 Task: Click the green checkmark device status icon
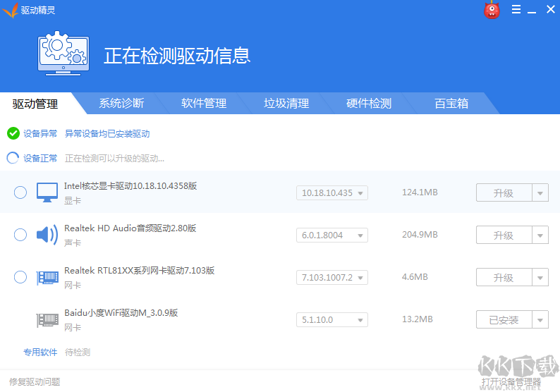pyautogui.click(x=13, y=133)
